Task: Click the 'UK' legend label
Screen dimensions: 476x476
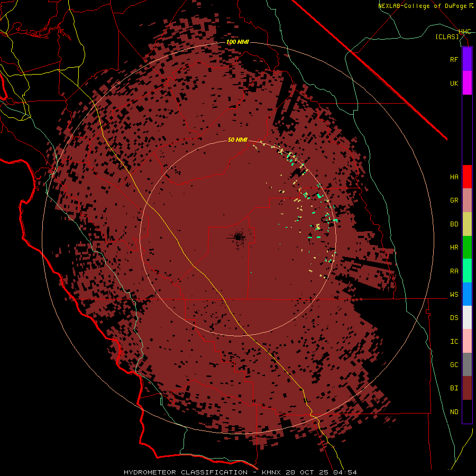Action: click(x=454, y=83)
